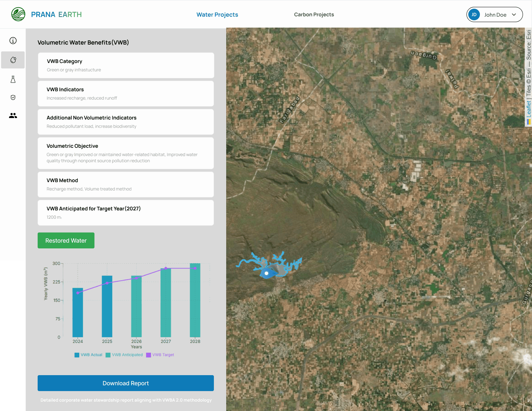Click the Faridabad label on map
Image resolution: width=532 pixels, height=411 pixels.
click(x=290, y=109)
